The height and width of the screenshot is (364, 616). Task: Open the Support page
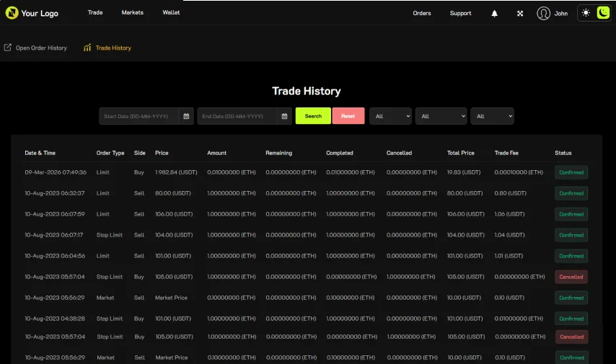pos(460,14)
